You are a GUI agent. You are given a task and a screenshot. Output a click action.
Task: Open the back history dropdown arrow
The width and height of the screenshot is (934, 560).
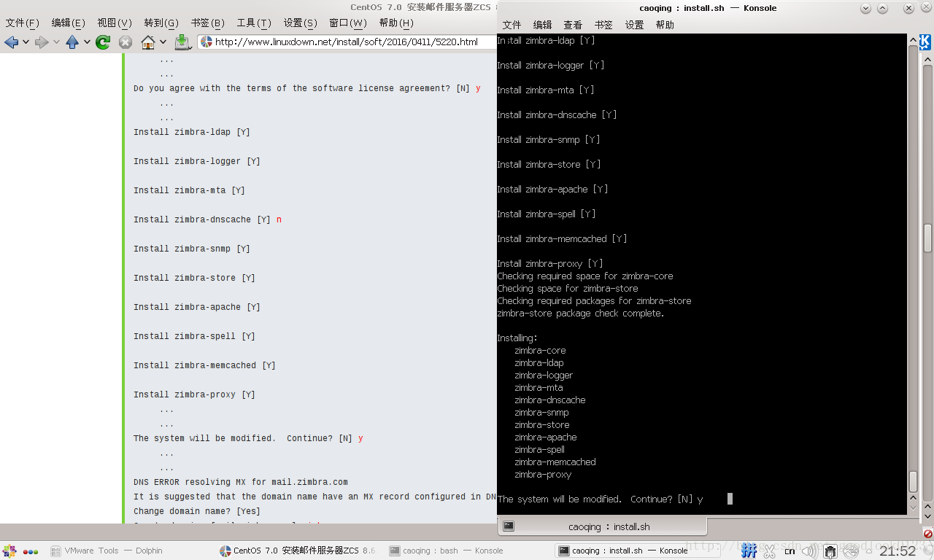(x=26, y=42)
